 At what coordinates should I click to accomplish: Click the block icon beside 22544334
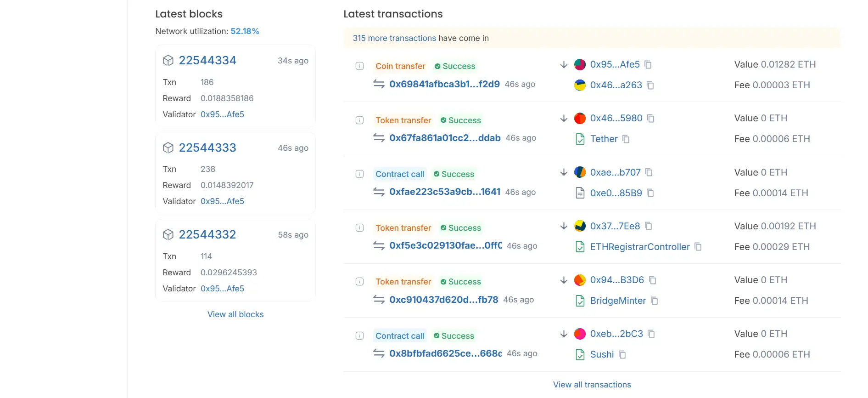[168, 61]
